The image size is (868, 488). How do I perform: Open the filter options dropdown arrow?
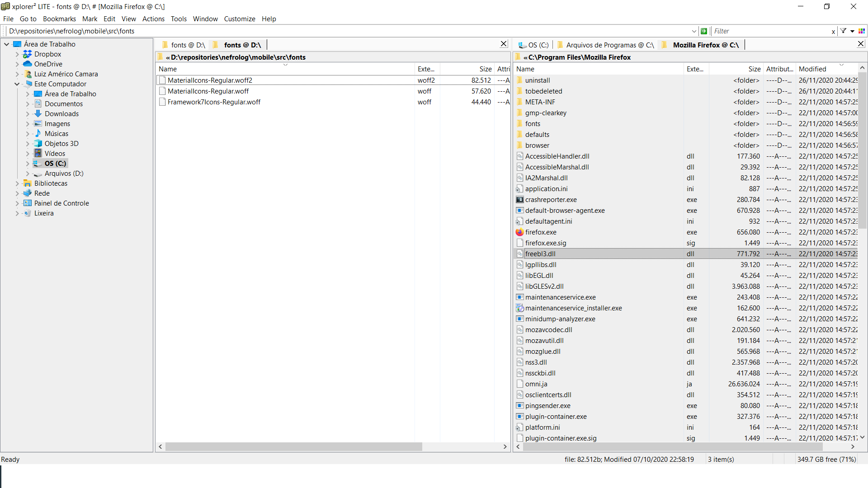click(x=852, y=31)
